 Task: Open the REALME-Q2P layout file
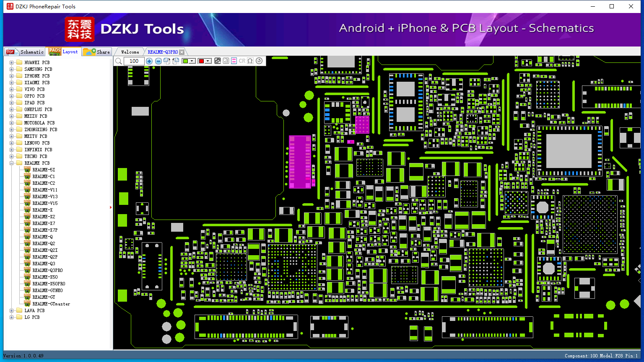pyautogui.click(x=45, y=257)
